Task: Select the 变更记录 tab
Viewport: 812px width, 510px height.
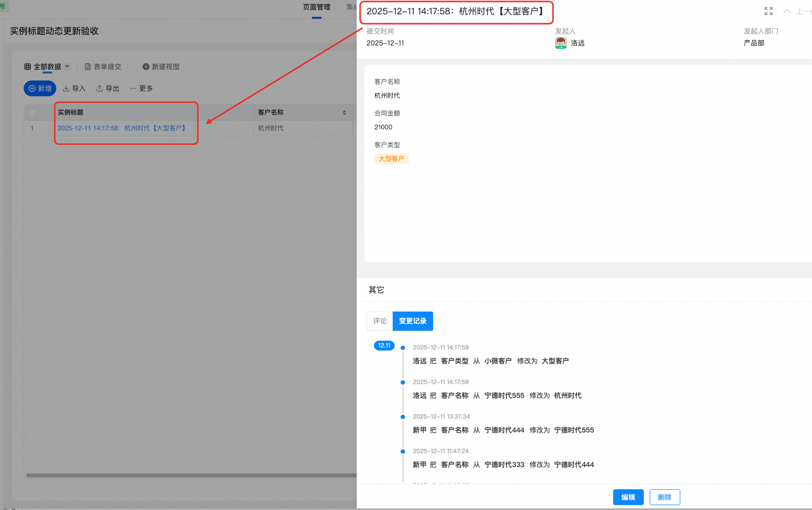Action: [412, 321]
